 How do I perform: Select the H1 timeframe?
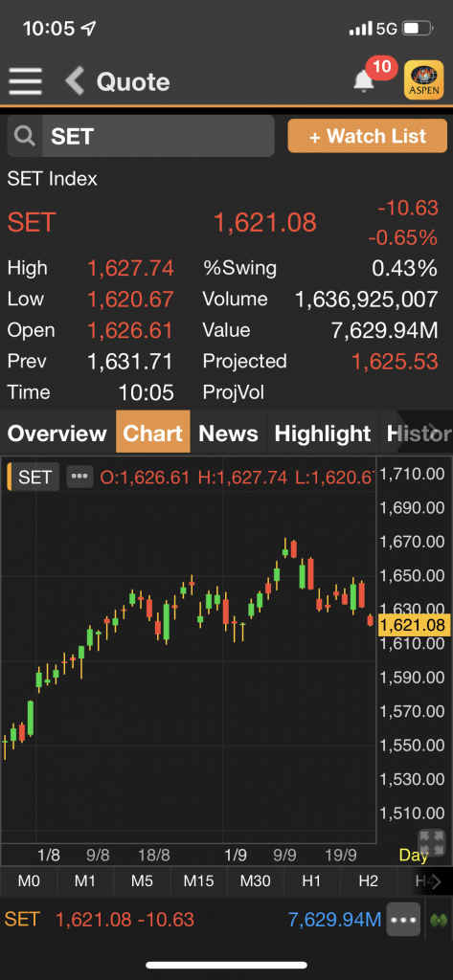(x=311, y=881)
